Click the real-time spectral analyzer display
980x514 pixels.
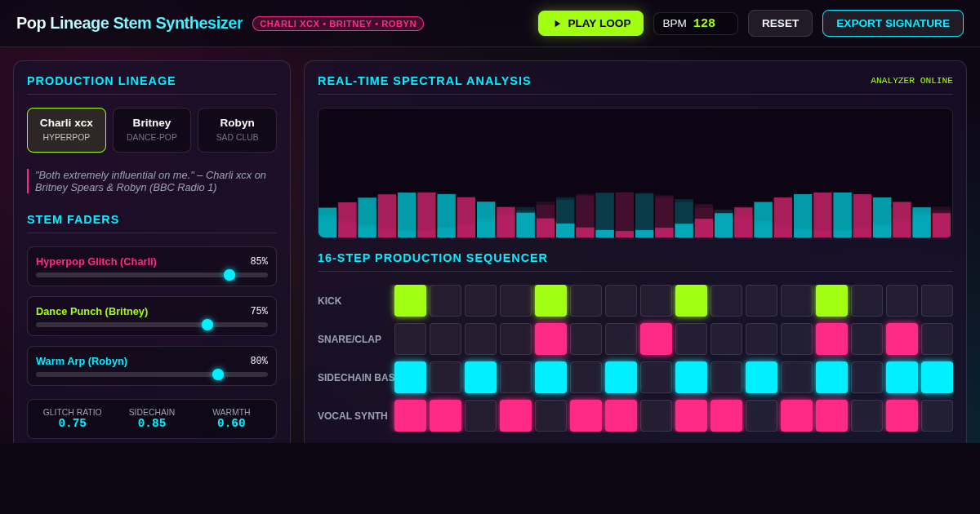[x=635, y=173]
